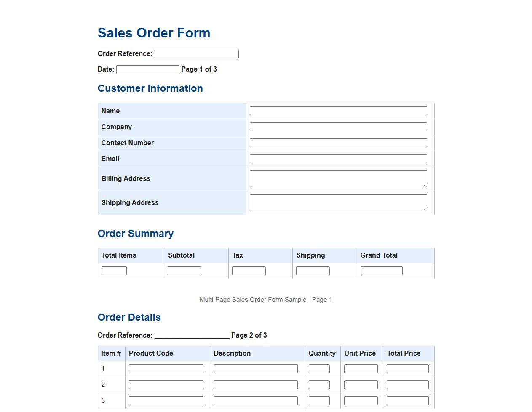532x412 pixels.
Task: Select the Sales Order Form heading
Action: 154,33
